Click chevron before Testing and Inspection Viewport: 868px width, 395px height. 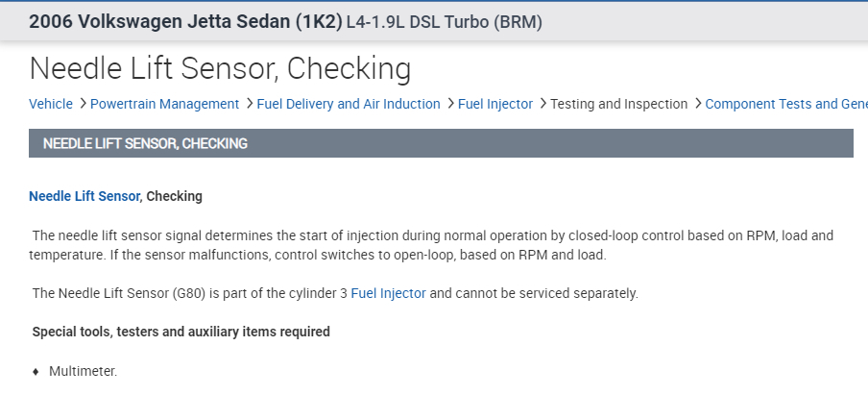[x=542, y=104]
